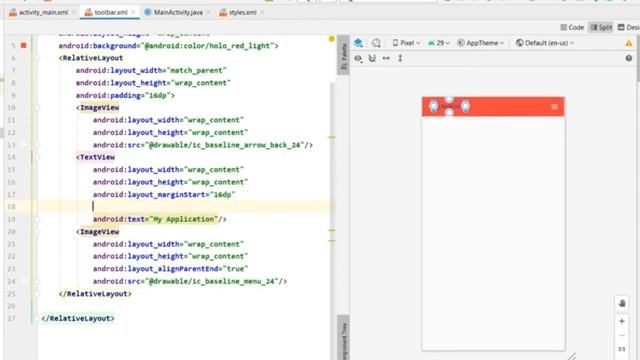Screen dimensions: 640x360
Task: Click the 1:1 zoom to fit button
Action: 622,349
